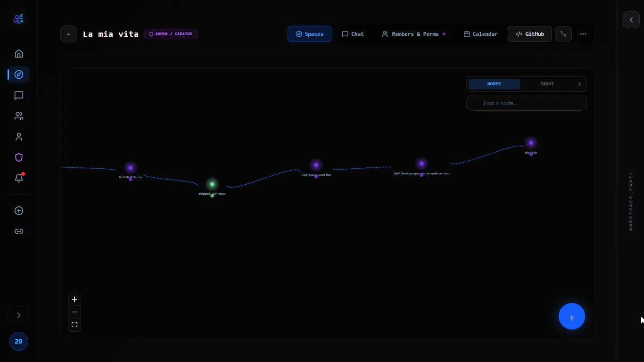Viewport: 644px width, 362px height.
Task: Click the blue round add button
Action: (x=572, y=316)
